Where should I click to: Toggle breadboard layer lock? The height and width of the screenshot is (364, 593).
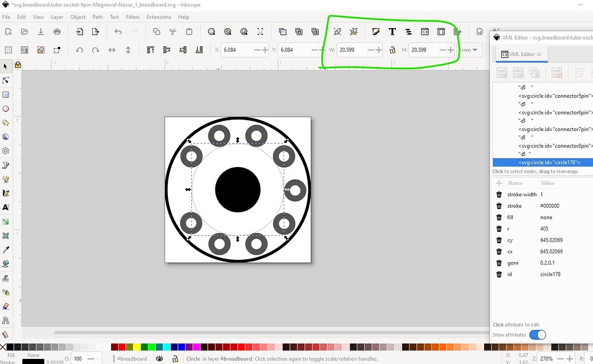175,359
